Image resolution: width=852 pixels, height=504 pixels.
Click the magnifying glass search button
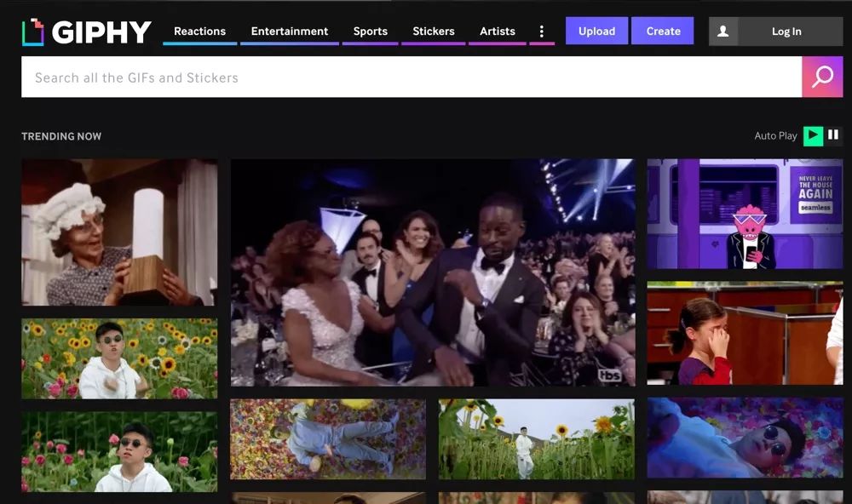[822, 77]
